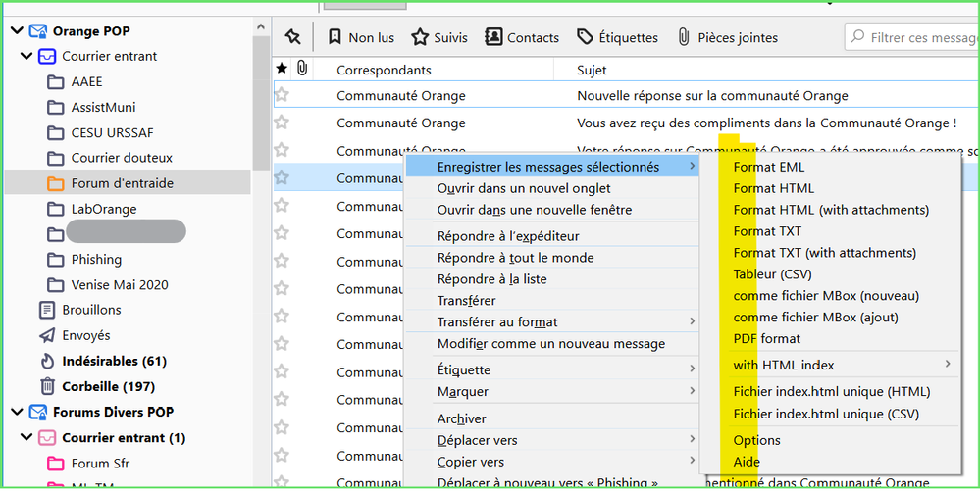Open the Indésirables (61) junk folder
This screenshot has width=980, height=492.
point(114,361)
